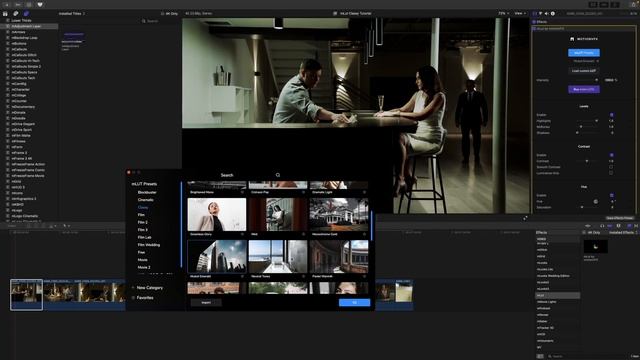Open the Installed Effects dropdown
The height and width of the screenshot is (360, 640).
click(623, 232)
